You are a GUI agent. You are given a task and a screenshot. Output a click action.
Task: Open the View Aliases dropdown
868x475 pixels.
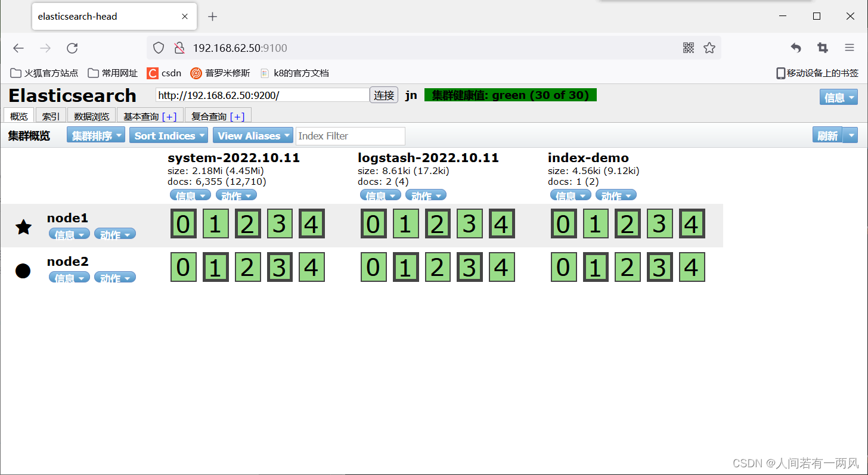coord(253,136)
